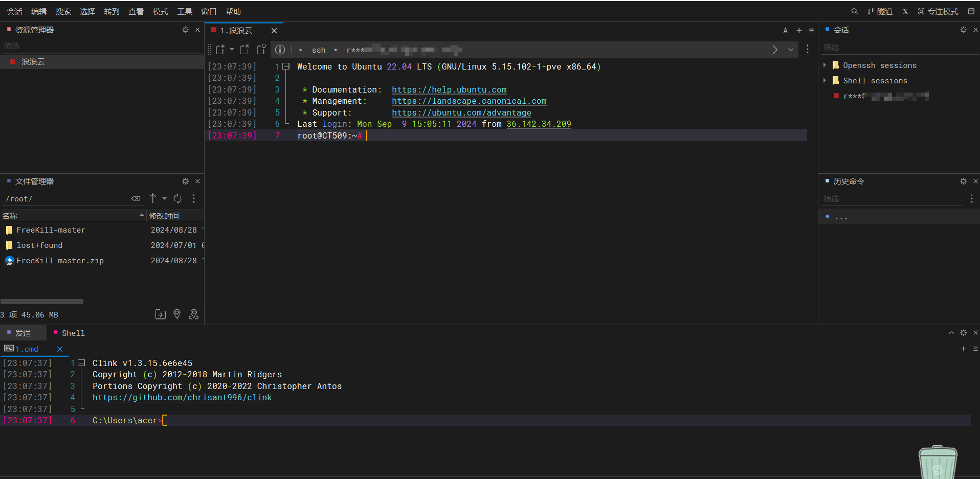Open the 工具 menu
The height and width of the screenshot is (479, 980).
185,11
